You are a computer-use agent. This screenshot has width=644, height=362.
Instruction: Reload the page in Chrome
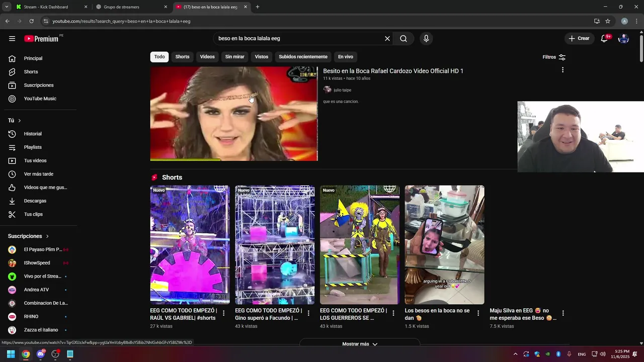coord(31,21)
